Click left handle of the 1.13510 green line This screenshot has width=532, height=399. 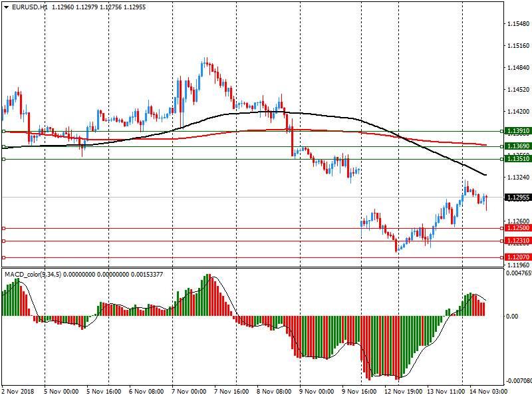click(3, 160)
